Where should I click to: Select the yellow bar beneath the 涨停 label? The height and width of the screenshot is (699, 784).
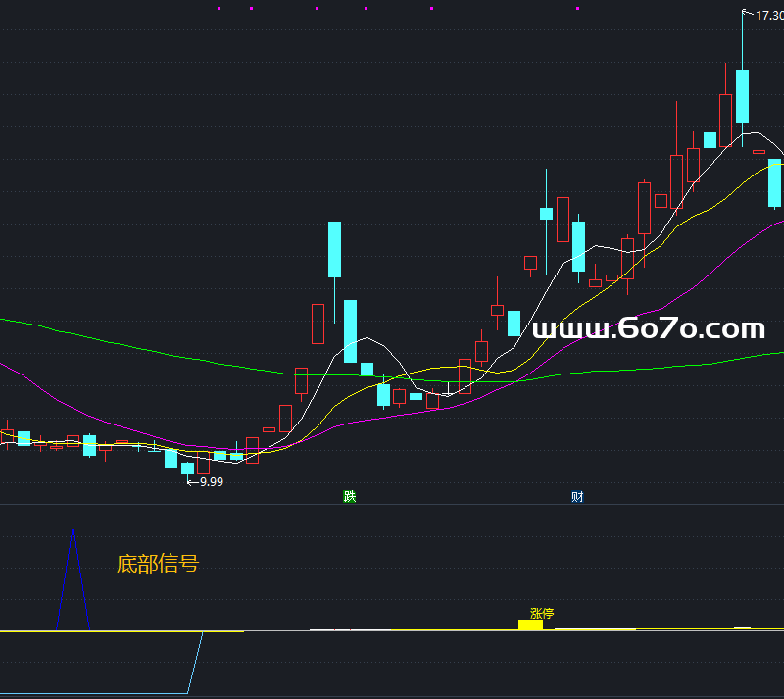pyautogui.click(x=530, y=624)
